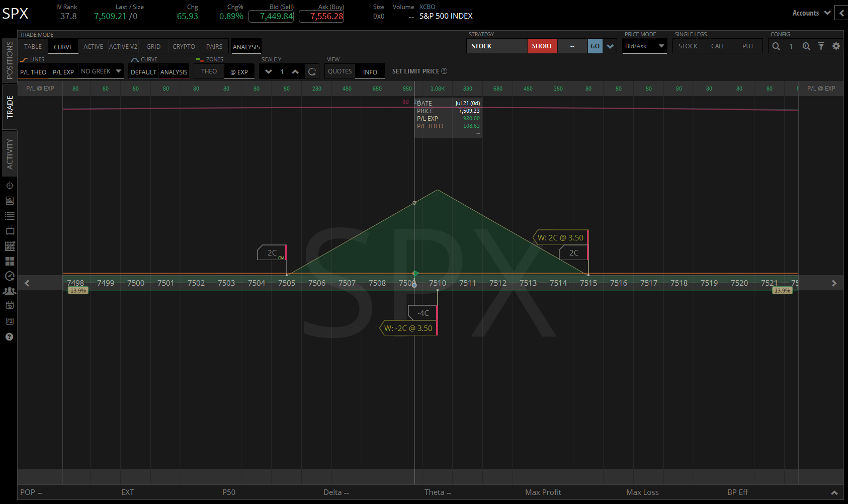848x504 pixels.
Task: Open the clock refresh icon in sidebar
Action: pos(10,276)
